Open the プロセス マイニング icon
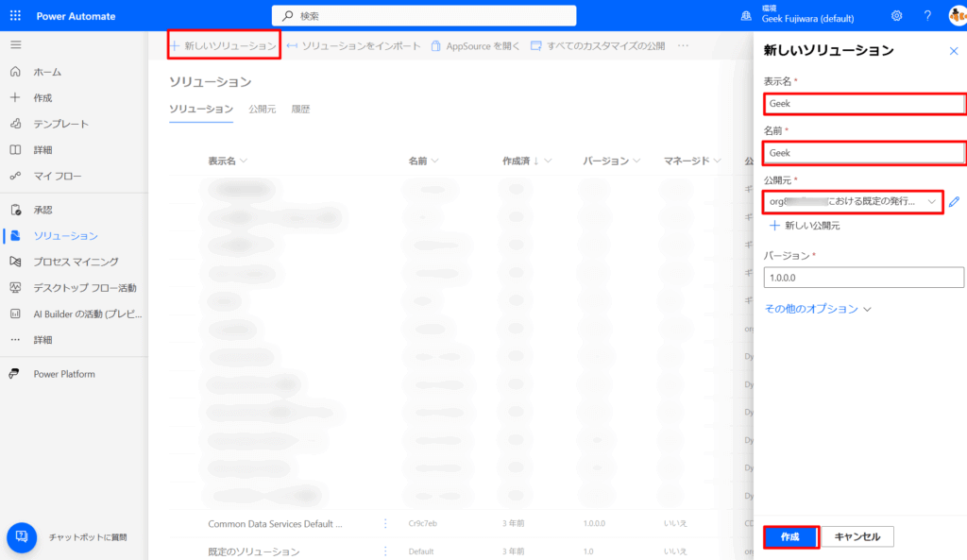The height and width of the screenshot is (560, 967). pyautogui.click(x=15, y=262)
